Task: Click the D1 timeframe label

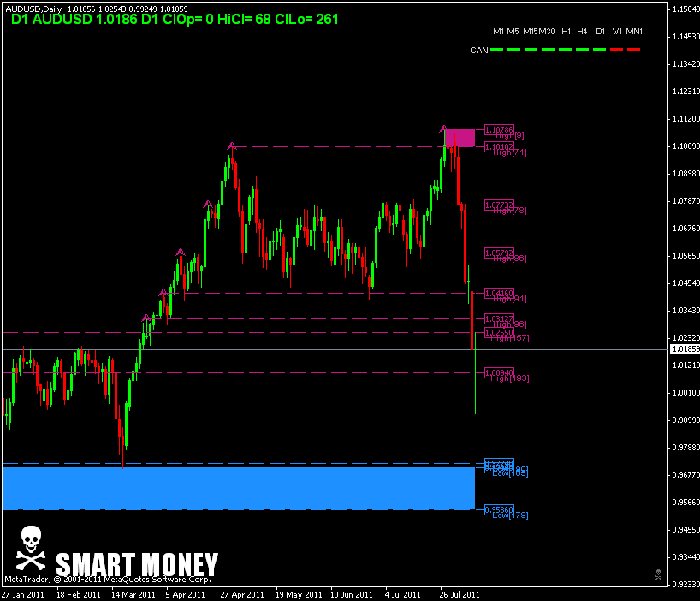Action: 601,32
